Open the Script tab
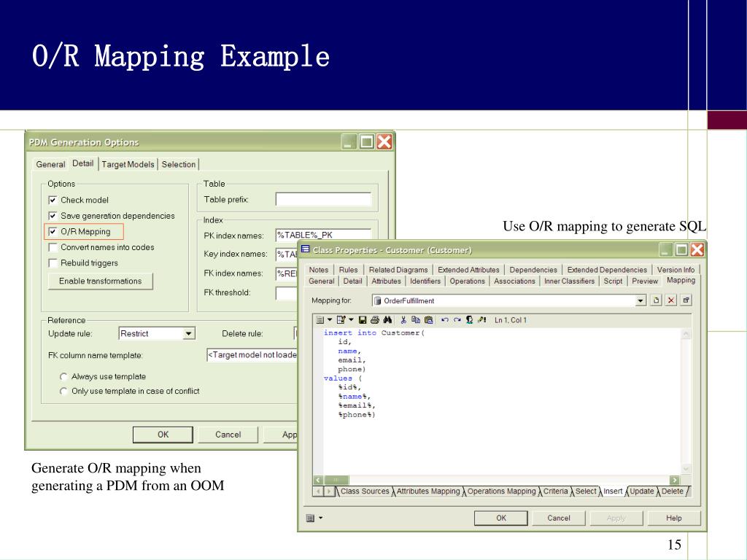This screenshot has width=747, height=560. click(x=613, y=281)
